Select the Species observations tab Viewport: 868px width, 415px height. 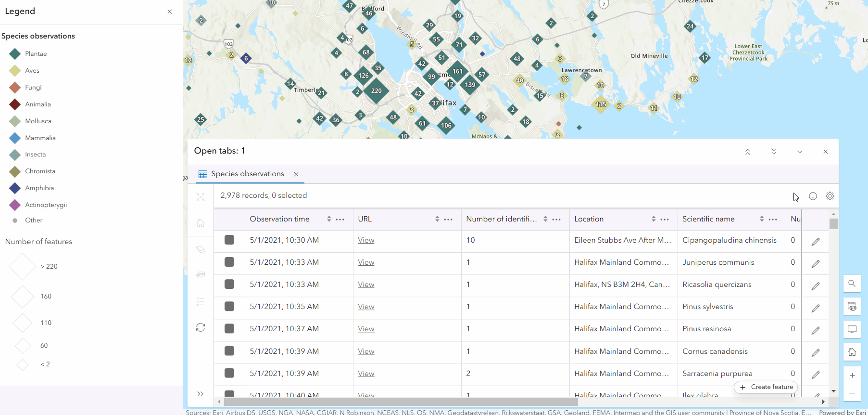(x=247, y=174)
